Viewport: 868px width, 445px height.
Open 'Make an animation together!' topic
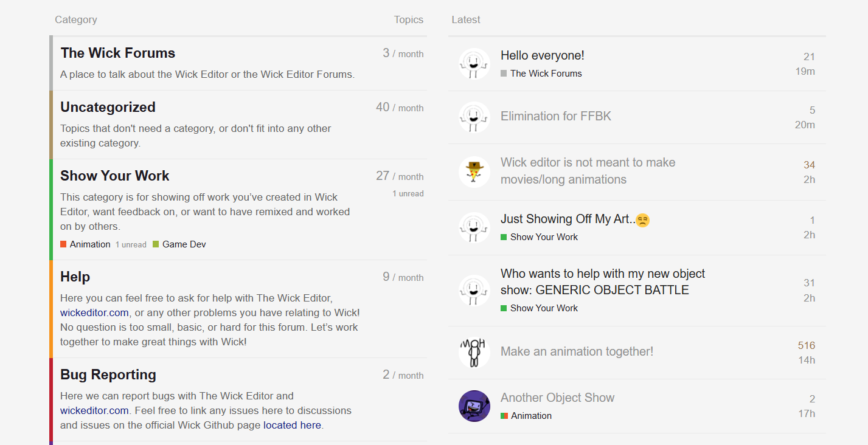(577, 351)
